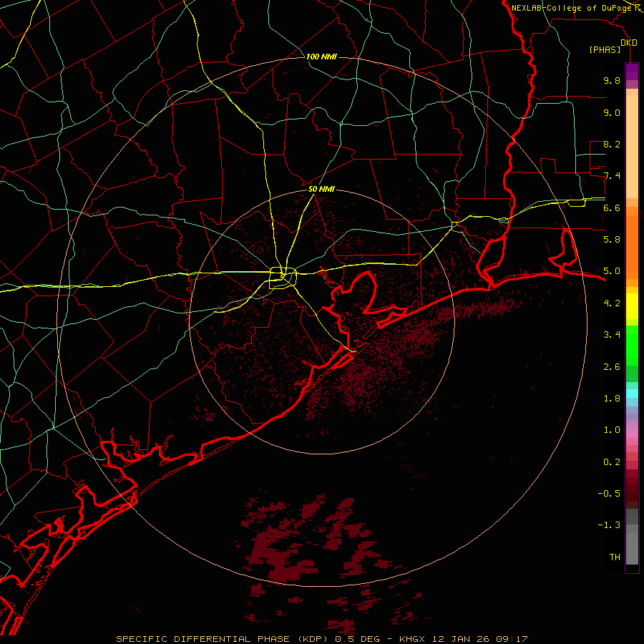Click the "SPECIFIC DIFFERENTIAL PHASE (KDP)" caption text
Viewport: 644px width, 644px height.
coord(224,639)
